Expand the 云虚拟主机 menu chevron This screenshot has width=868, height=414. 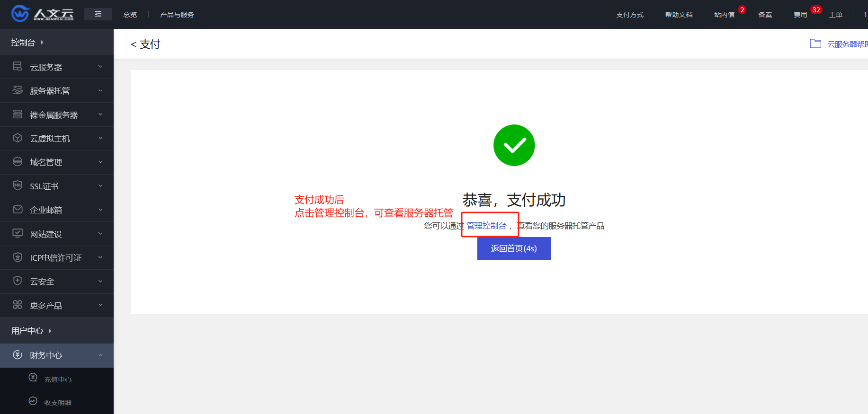[100, 138]
